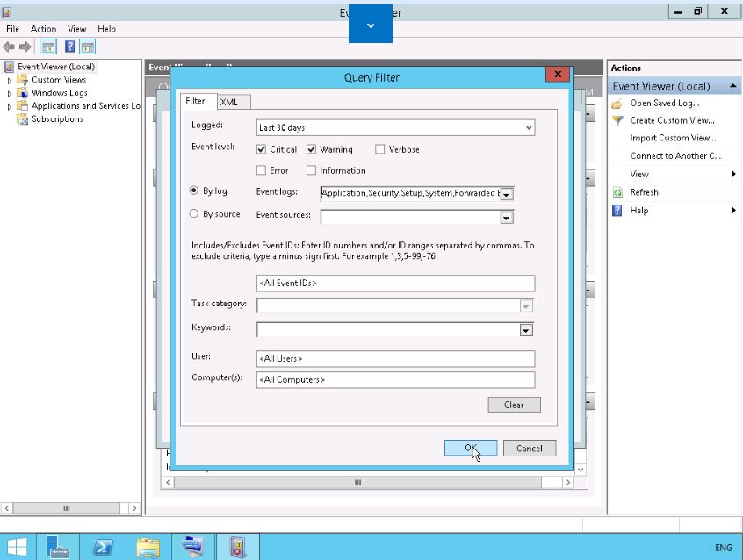Open the Keywords dropdown arrow
The height and width of the screenshot is (560, 743).
(526, 330)
